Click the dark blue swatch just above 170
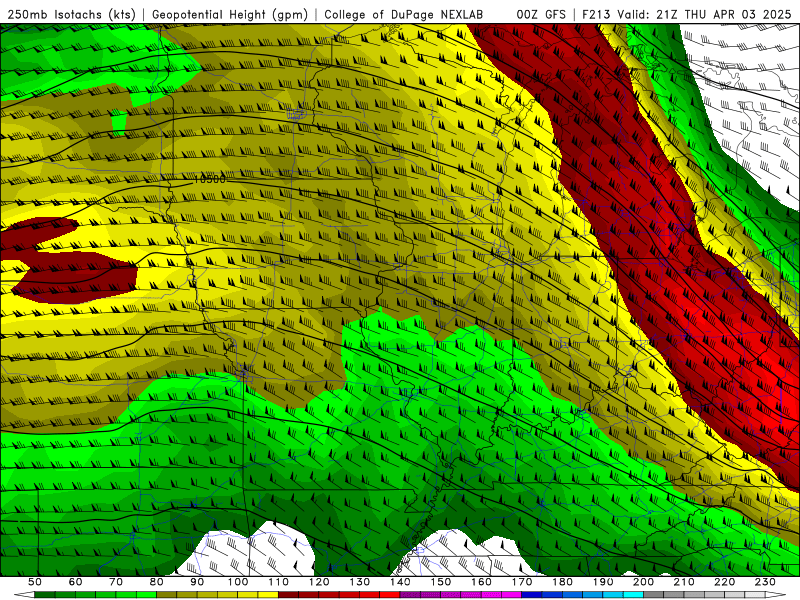 [532, 595]
